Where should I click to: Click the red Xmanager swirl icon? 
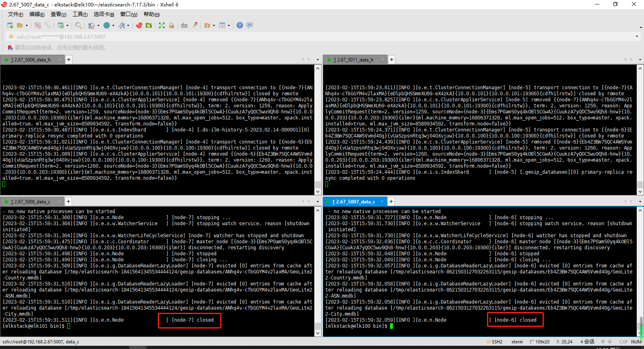pyautogui.click(x=139, y=25)
